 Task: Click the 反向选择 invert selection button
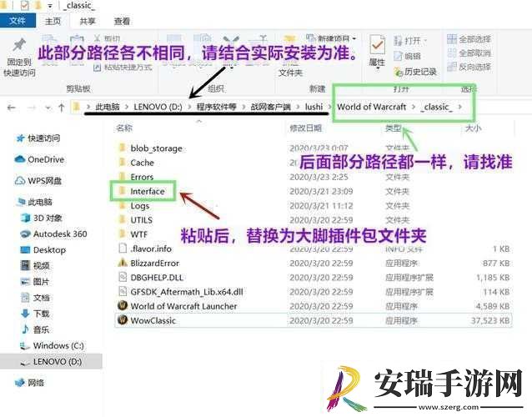point(469,67)
